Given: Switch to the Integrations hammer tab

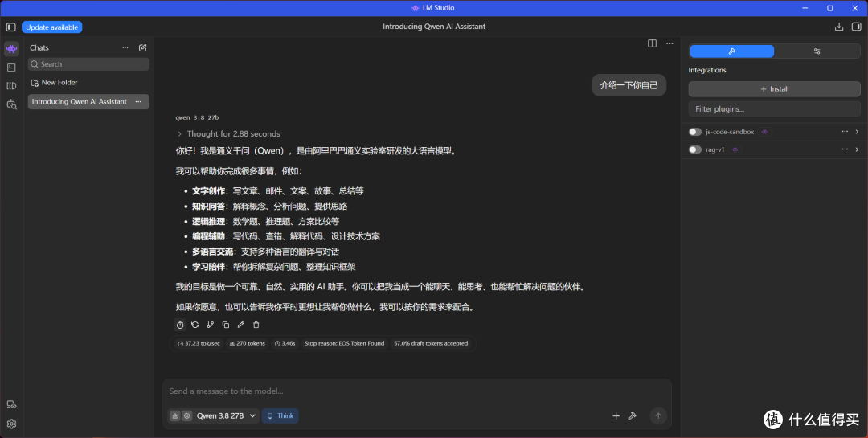Looking at the screenshot, I should click(x=732, y=51).
